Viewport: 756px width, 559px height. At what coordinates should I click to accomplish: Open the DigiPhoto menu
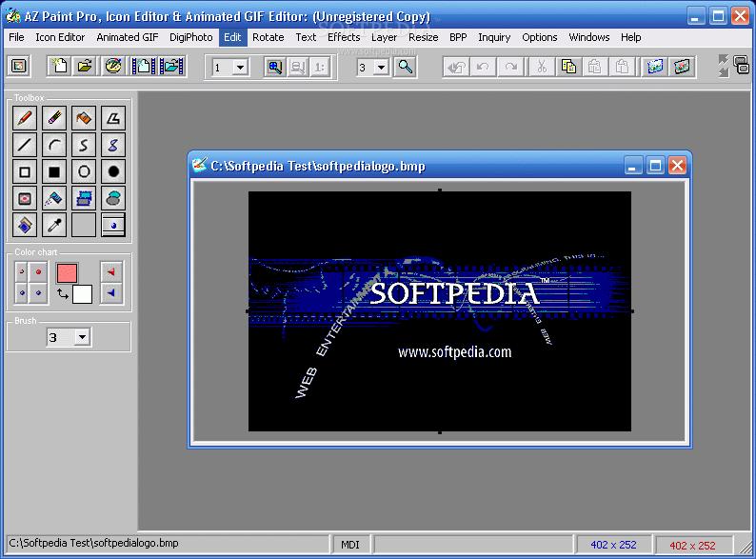(x=191, y=37)
